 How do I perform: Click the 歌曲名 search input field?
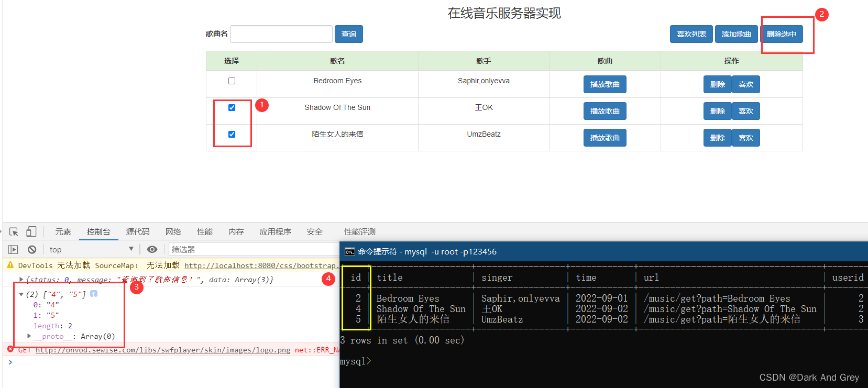(x=281, y=34)
